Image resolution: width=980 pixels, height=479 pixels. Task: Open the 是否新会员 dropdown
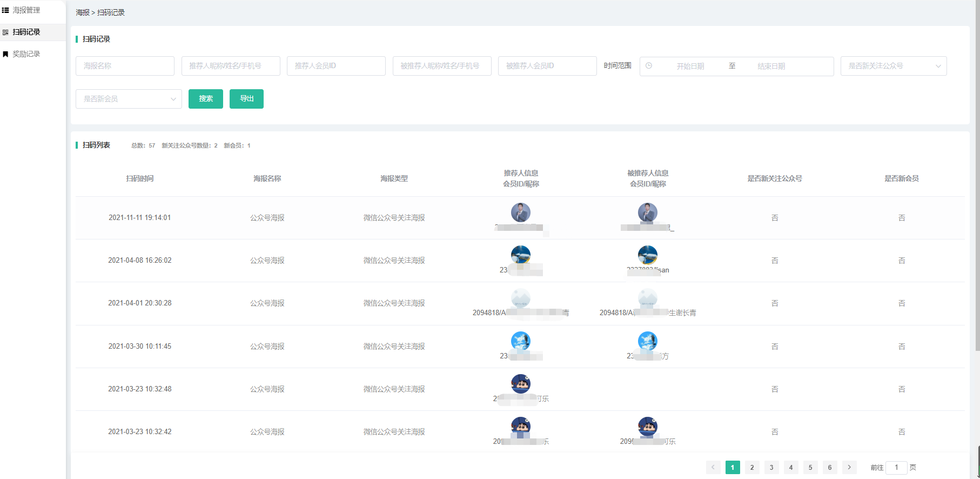tap(129, 99)
